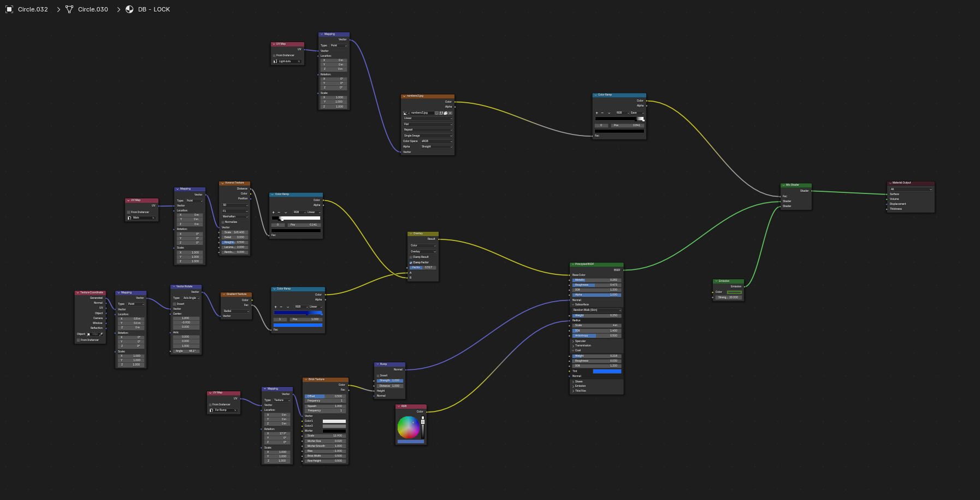The height and width of the screenshot is (500, 980).
Task: Click the eyedropper icon in Texture Coordinate node
Action: click(101, 334)
